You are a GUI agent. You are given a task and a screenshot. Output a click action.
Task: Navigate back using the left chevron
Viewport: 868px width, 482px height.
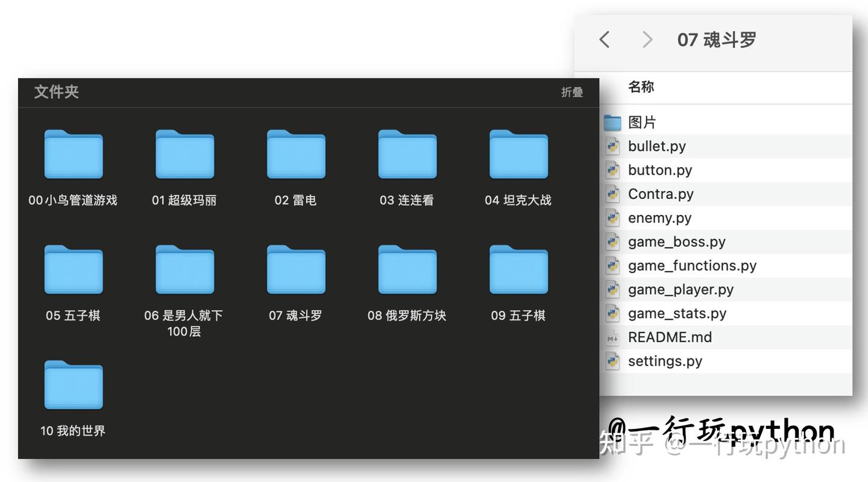[x=604, y=39]
